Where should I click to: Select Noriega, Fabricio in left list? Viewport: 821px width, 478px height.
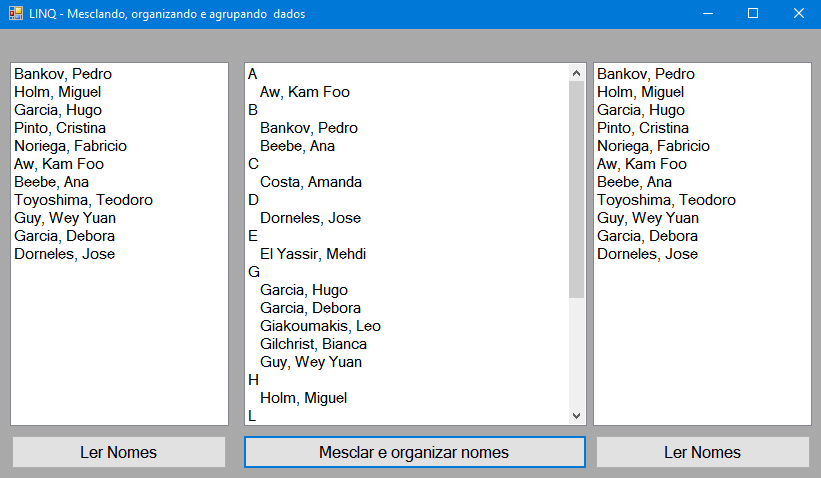[70, 146]
